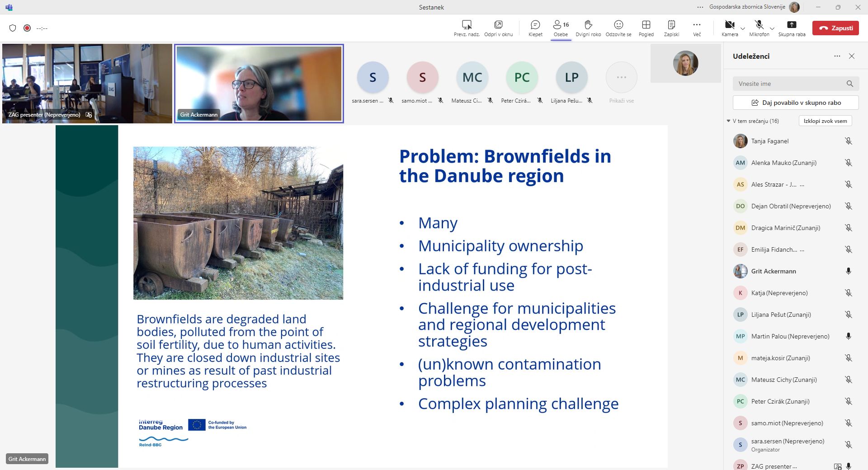The height and width of the screenshot is (470, 868).
Task: Change layout via Pogled
Action: click(646, 28)
